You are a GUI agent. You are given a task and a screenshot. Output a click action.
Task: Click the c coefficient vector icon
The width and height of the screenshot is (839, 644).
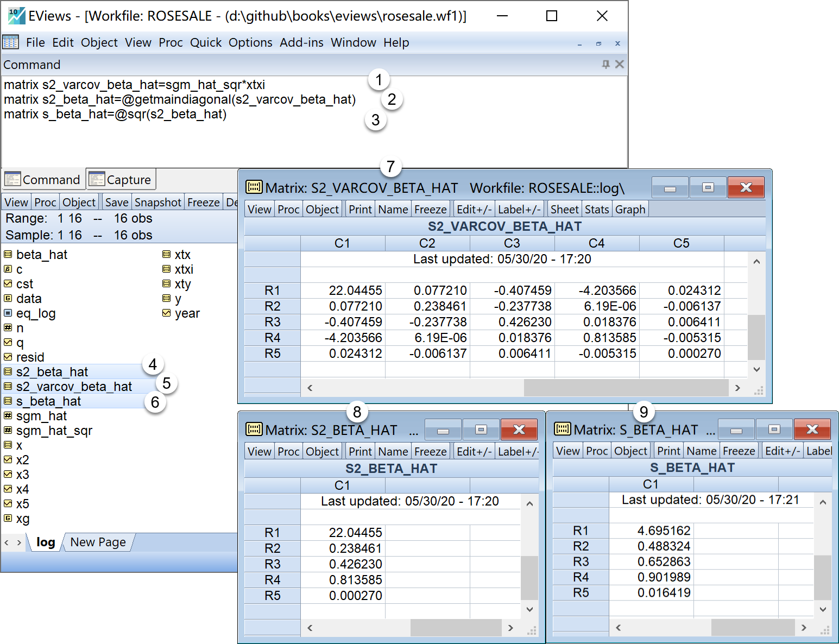tap(8, 269)
